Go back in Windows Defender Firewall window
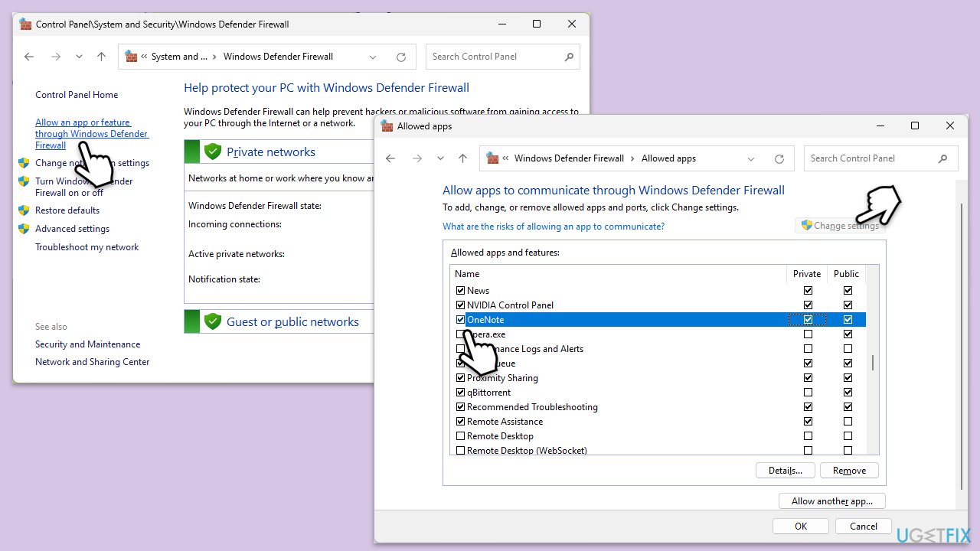The height and width of the screenshot is (551, 980). (29, 57)
